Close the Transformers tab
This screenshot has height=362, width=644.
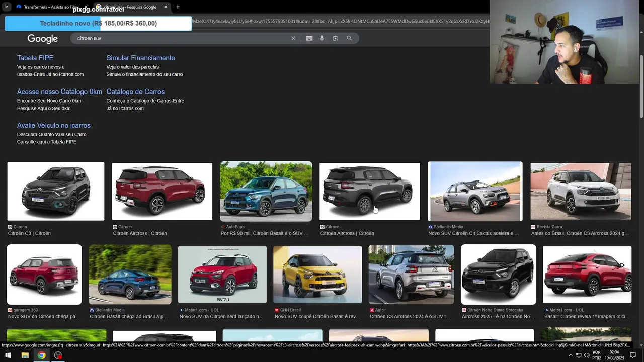tap(86, 7)
